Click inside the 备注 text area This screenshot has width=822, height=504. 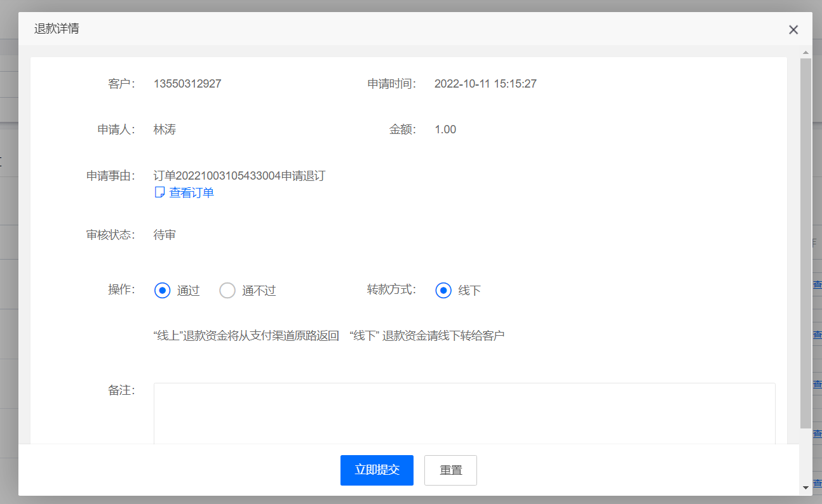[x=464, y=413]
